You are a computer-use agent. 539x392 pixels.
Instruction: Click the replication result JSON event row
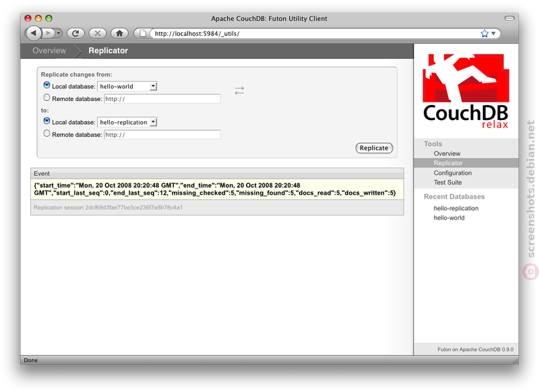tap(217, 189)
